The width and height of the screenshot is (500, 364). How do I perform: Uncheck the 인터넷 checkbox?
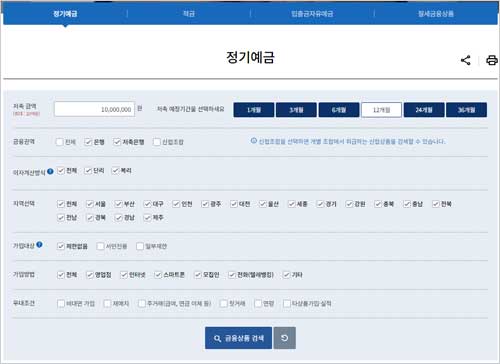[x=124, y=275]
